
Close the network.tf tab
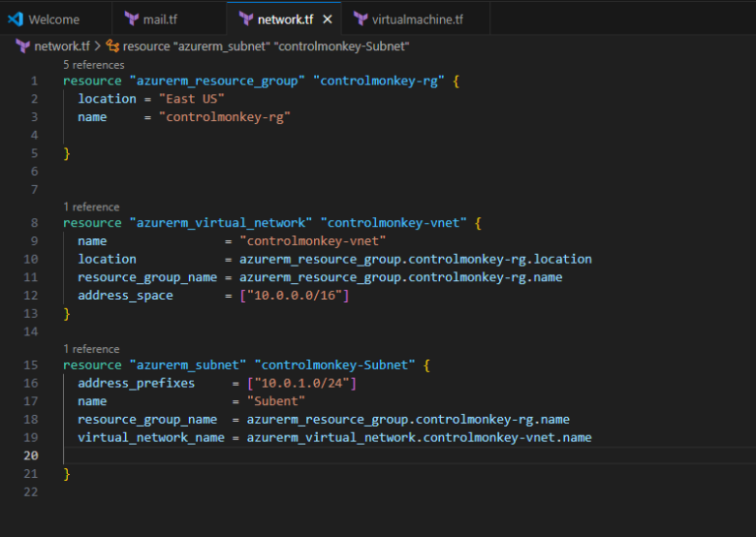(x=328, y=20)
